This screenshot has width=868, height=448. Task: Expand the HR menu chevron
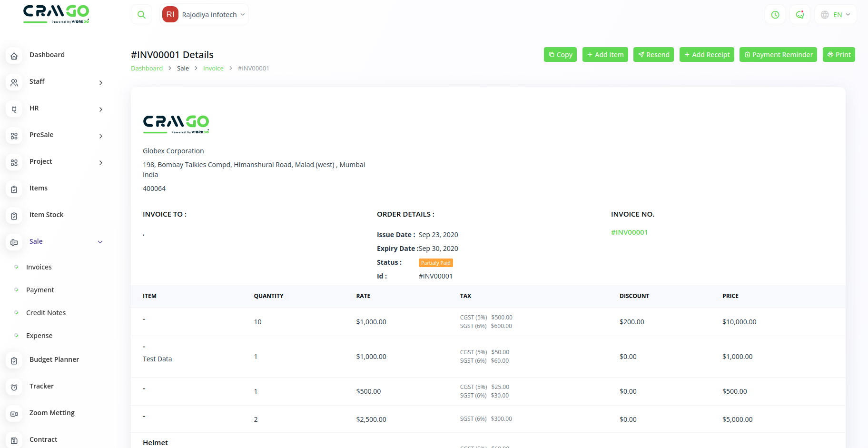[x=100, y=110]
